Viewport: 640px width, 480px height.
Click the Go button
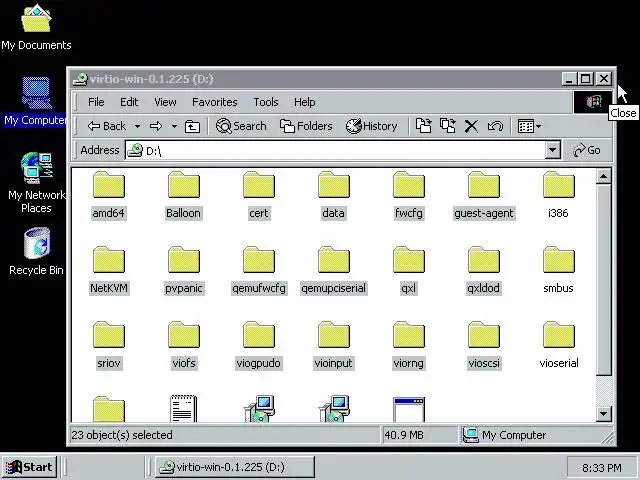[x=587, y=150]
